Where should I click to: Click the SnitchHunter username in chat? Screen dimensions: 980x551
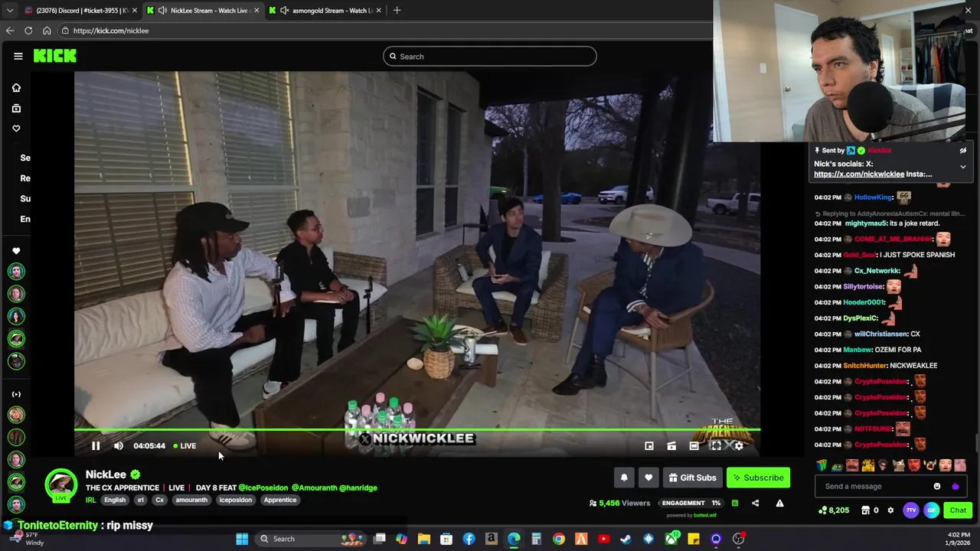865,366
